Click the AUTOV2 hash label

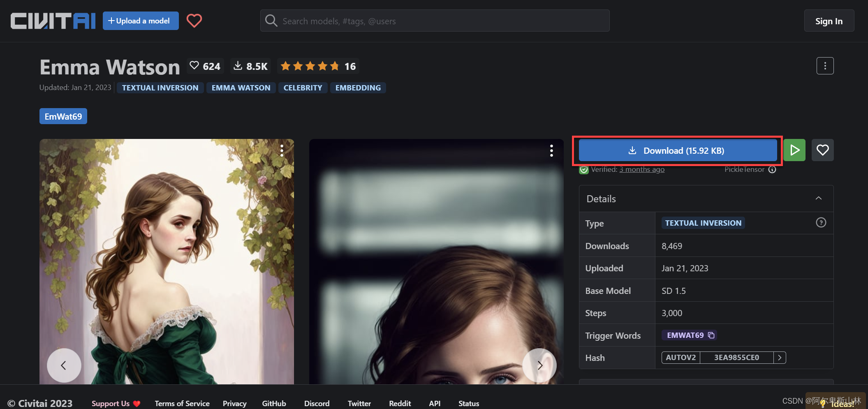(x=681, y=358)
